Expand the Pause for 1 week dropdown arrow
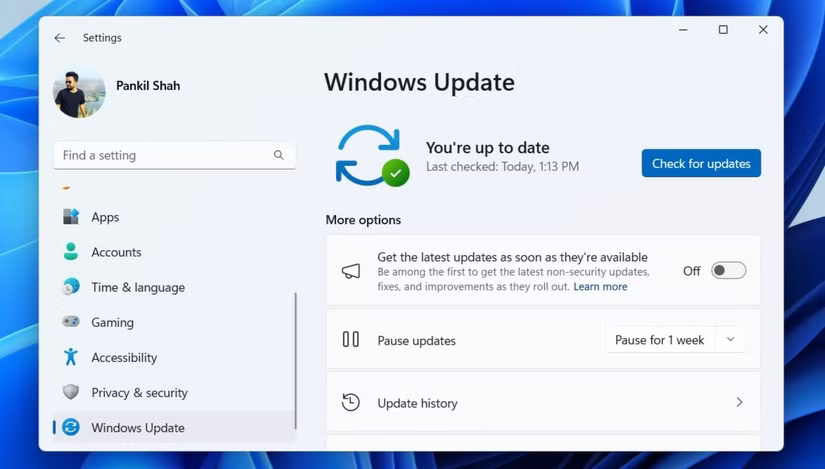Screen dimensions: 825x469 (730, 340)
